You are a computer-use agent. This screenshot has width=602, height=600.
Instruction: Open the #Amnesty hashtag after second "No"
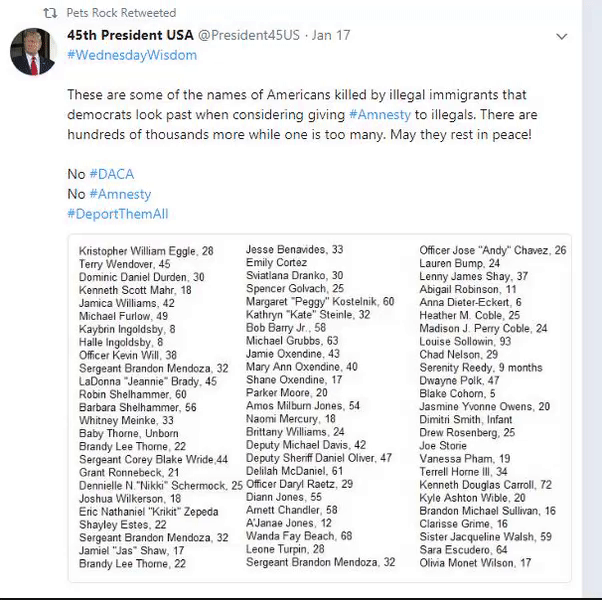pos(120,194)
